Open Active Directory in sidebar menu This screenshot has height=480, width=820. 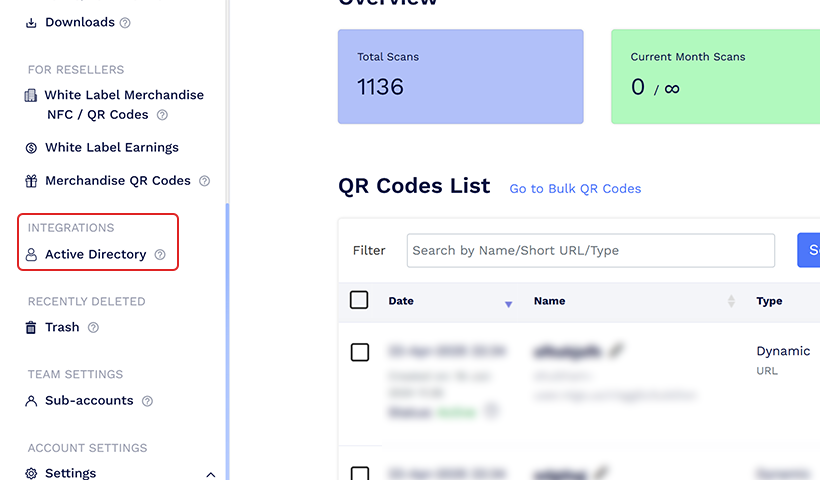click(x=96, y=255)
